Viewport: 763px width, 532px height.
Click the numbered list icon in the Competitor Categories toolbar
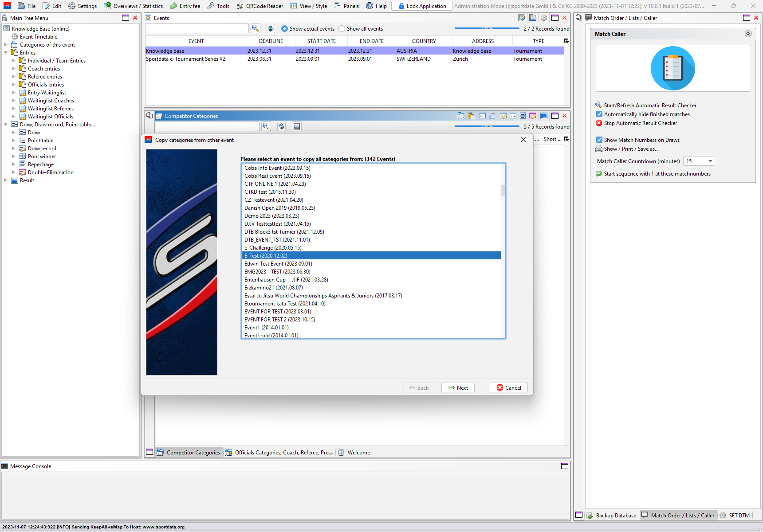492,116
